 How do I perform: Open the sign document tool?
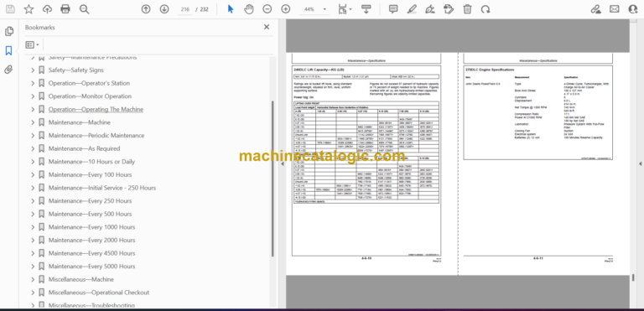tap(430, 9)
